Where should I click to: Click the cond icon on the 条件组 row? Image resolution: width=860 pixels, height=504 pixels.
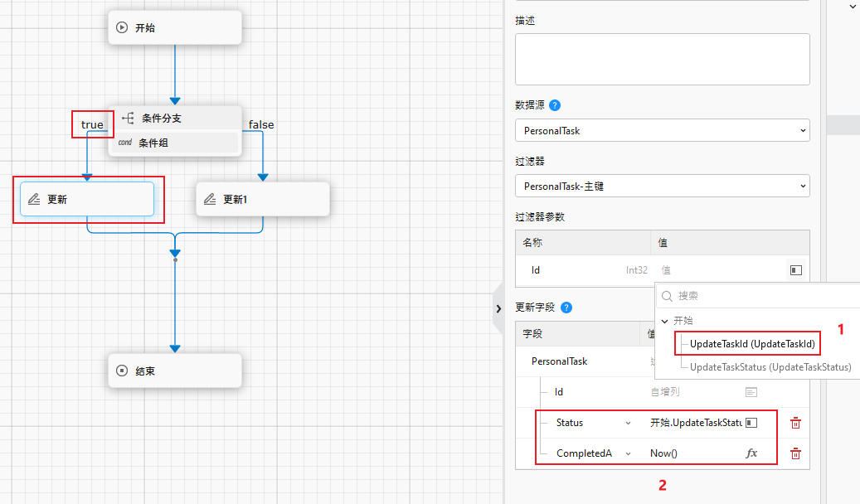(x=124, y=143)
